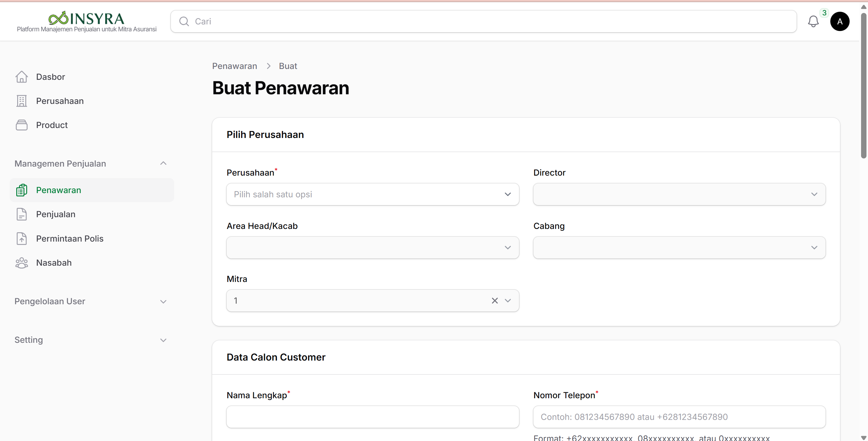Open the Product page
The image size is (868, 441).
(92, 125)
